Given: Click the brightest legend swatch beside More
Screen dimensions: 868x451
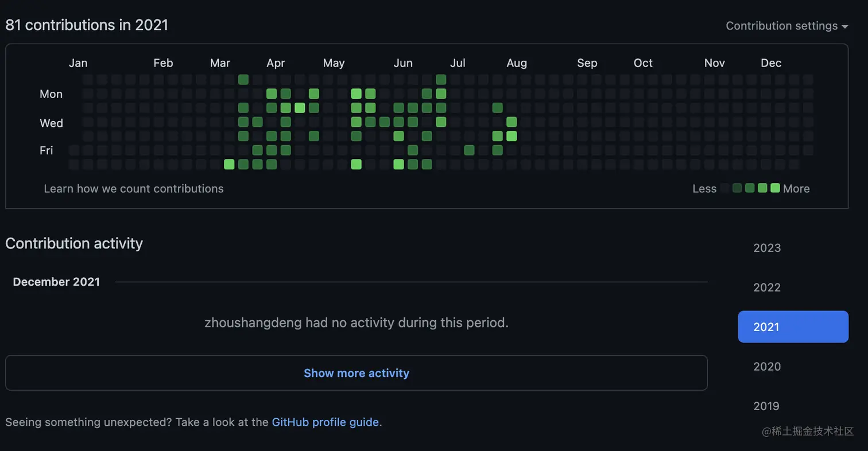Looking at the screenshot, I should click(775, 188).
